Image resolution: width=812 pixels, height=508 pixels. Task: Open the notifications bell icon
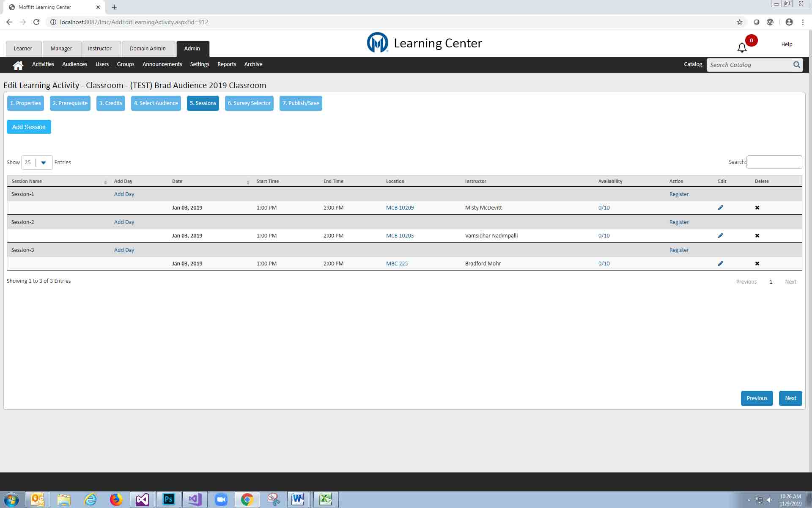pyautogui.click(x=742, y=47)
